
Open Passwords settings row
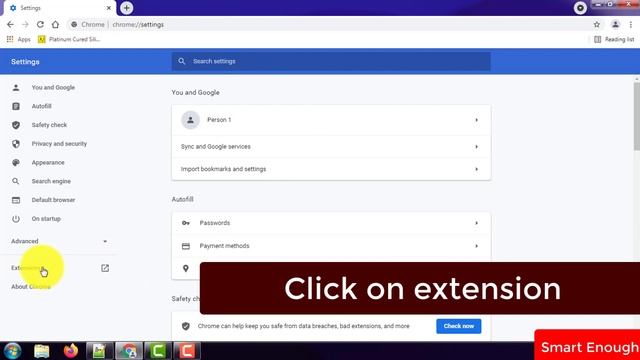(331, 223)
